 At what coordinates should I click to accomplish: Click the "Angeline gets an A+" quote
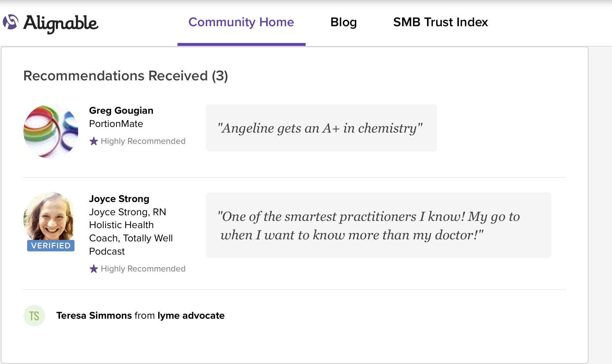(320, 128)
